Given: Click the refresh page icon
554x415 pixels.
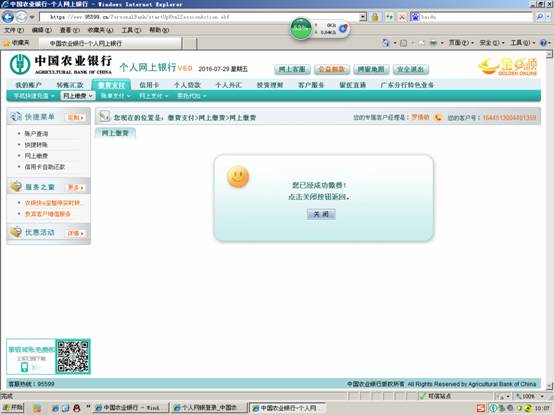Looking at the screenshot, I should (389, 17).
